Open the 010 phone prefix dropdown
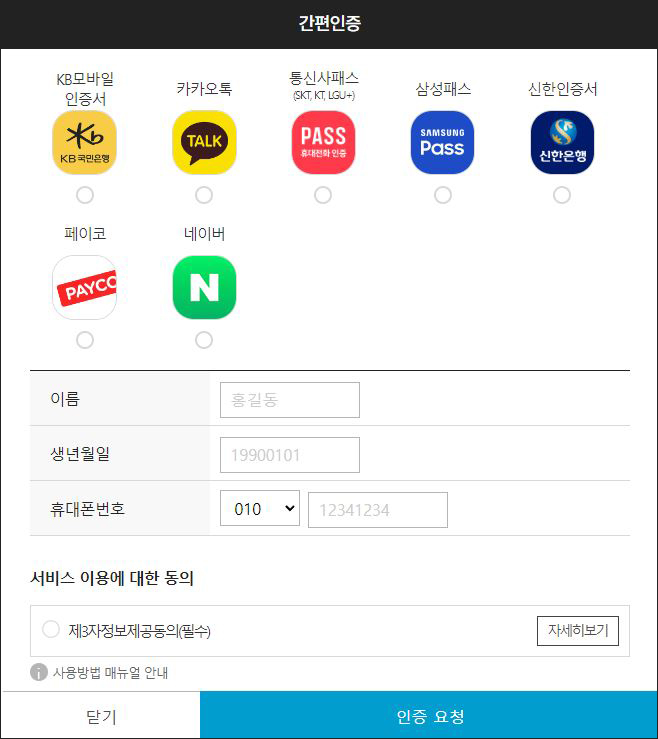 [260, 508]
